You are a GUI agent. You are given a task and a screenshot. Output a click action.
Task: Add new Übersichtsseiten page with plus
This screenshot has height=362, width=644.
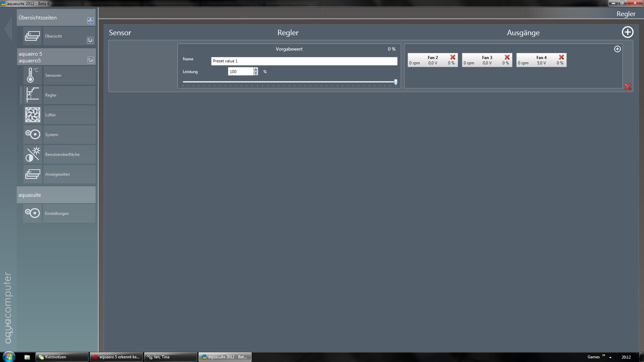click(90, 21)
